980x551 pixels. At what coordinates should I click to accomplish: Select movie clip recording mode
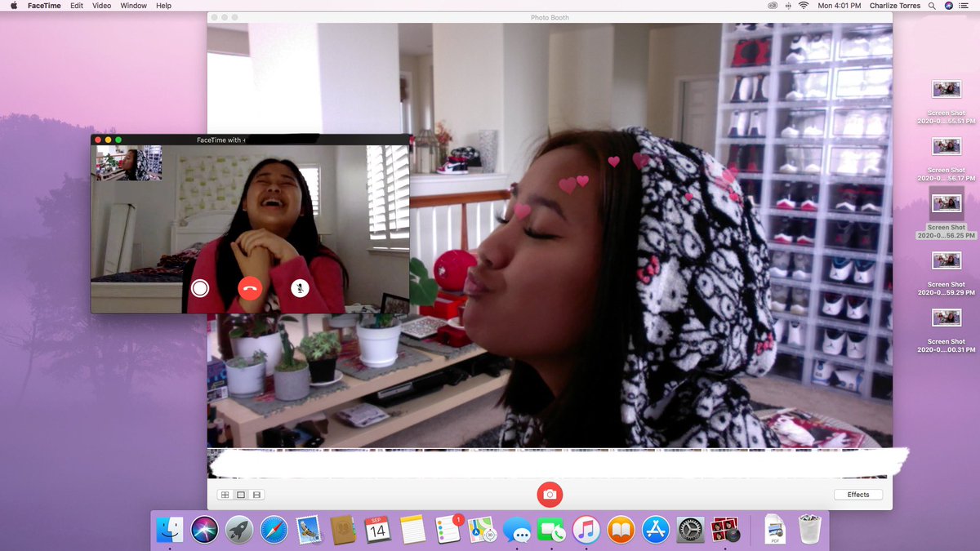(256, 495)
